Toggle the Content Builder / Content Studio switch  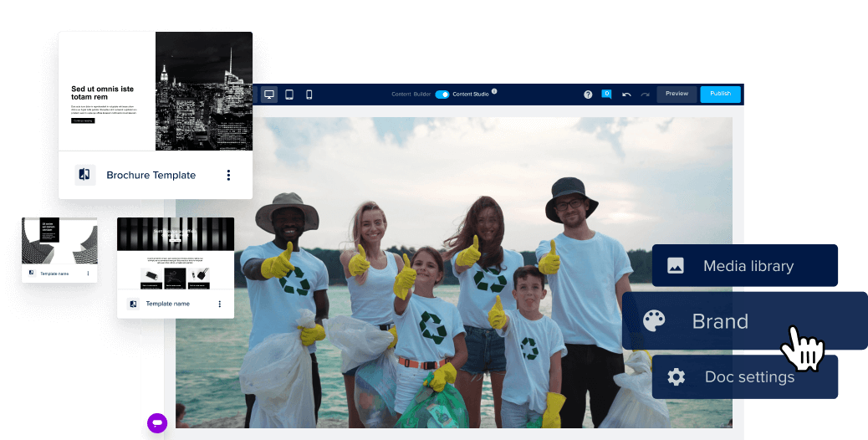[442, 95]
